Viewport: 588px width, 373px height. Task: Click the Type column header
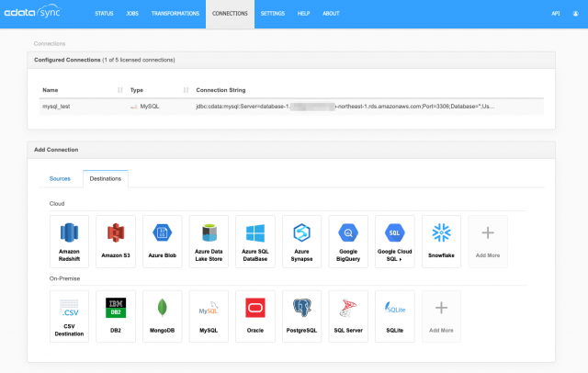pyautogui.click(x=137, y=90)
